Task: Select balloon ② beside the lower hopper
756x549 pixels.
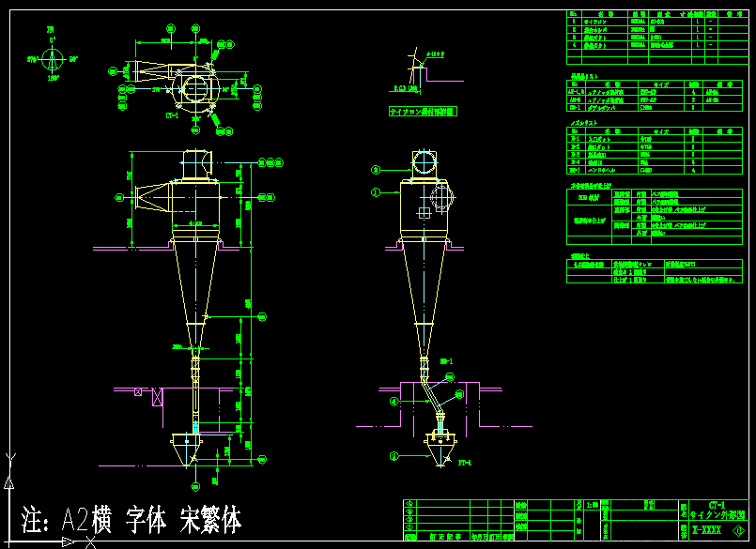Action: (393, 455)
